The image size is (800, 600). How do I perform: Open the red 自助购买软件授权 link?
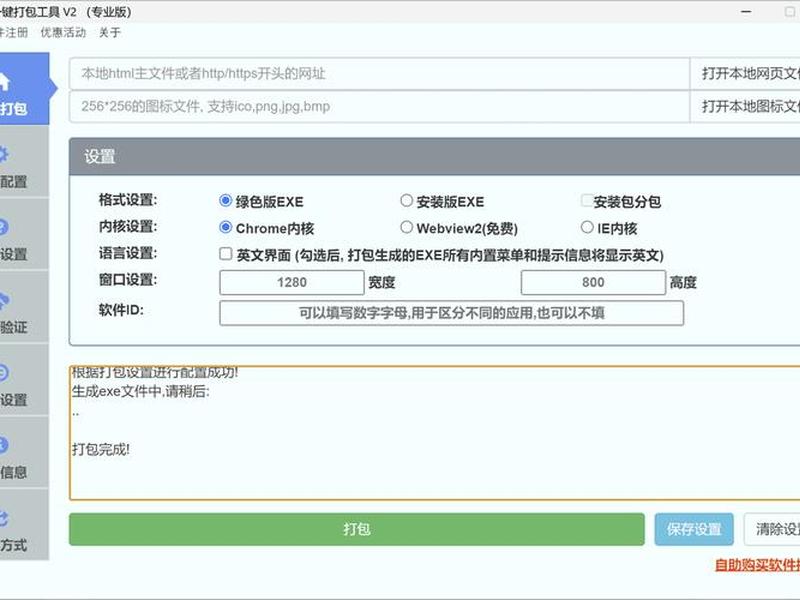click(x=757, y=565)
